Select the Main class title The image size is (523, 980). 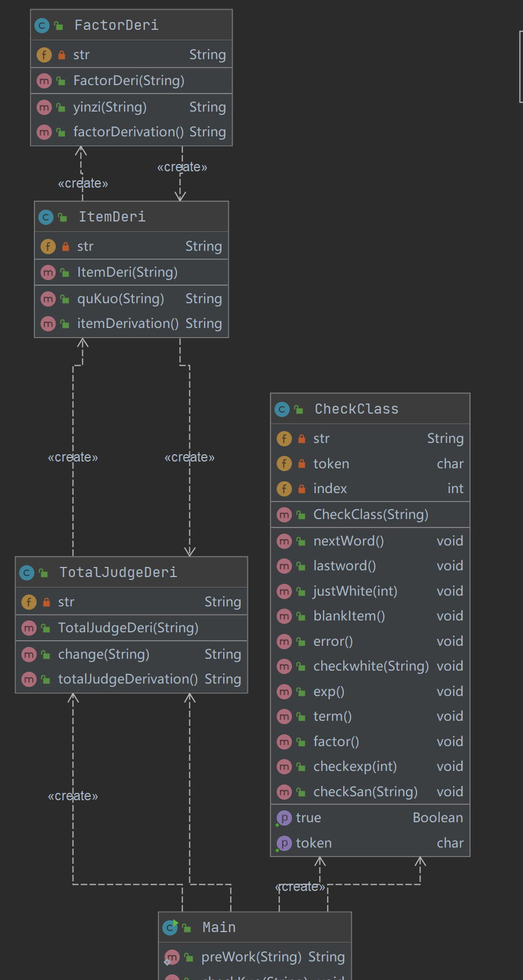click(219, 927)
